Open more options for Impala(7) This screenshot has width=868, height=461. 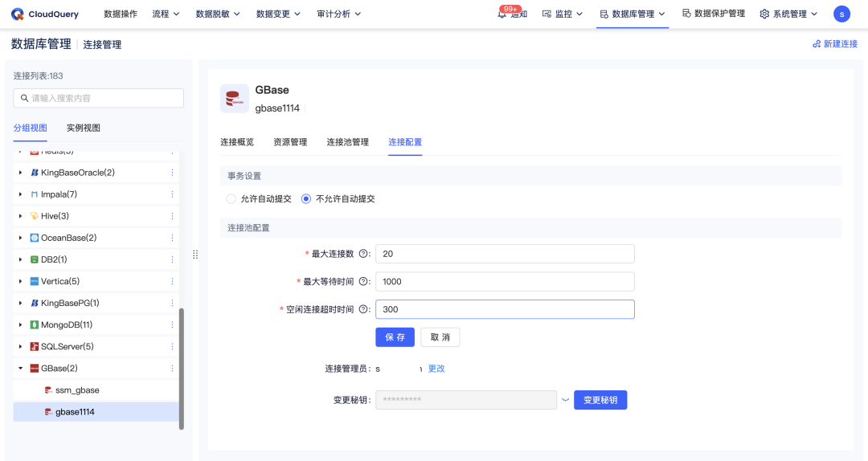[172, 194]
